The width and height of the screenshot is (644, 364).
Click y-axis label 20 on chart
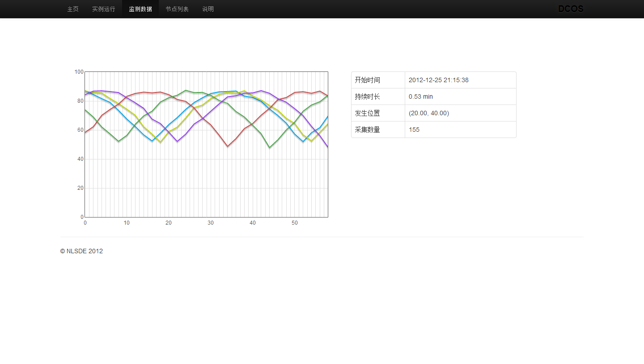80,188
